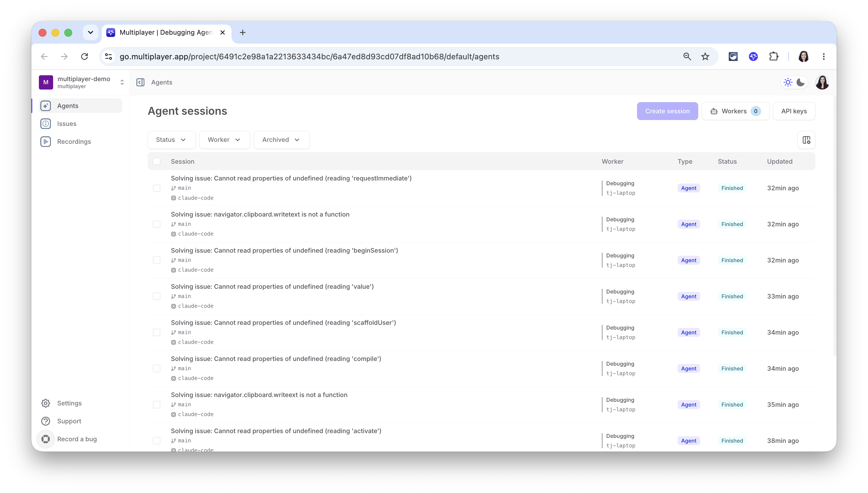Open the browser extensions puzzle icon
This screenshot has width=868, height=493.
click(x=773, y=57)
